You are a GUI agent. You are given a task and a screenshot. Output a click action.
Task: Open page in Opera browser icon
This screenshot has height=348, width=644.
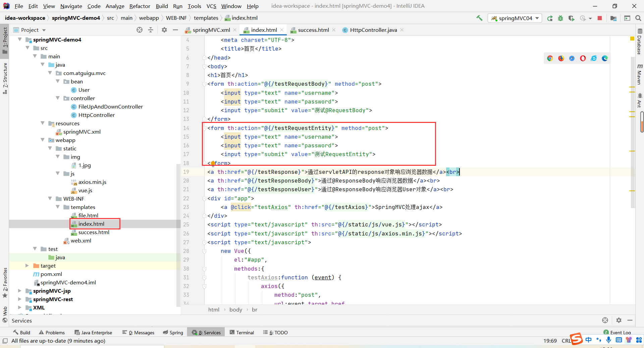coord(583,58)
